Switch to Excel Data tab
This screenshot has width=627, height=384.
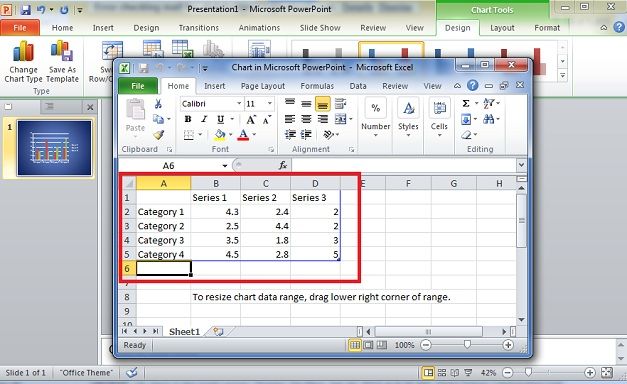tap(358, 86)
